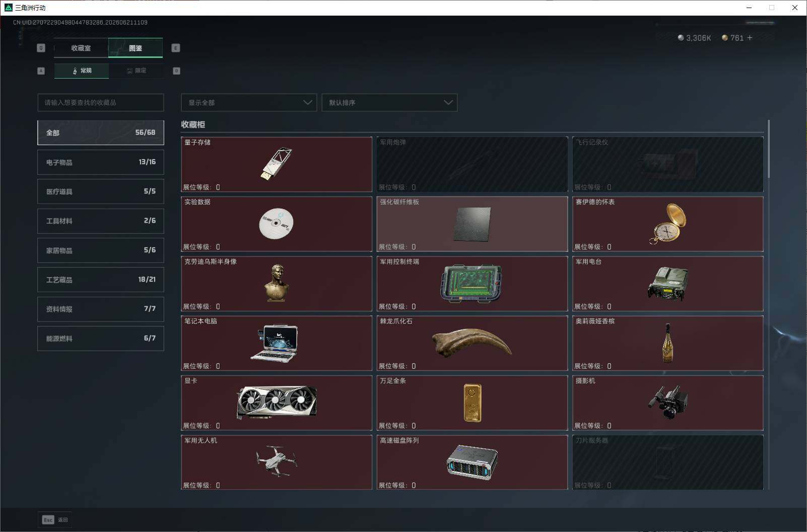Select the 工艺藏品 18/21 category

(101, 280)
